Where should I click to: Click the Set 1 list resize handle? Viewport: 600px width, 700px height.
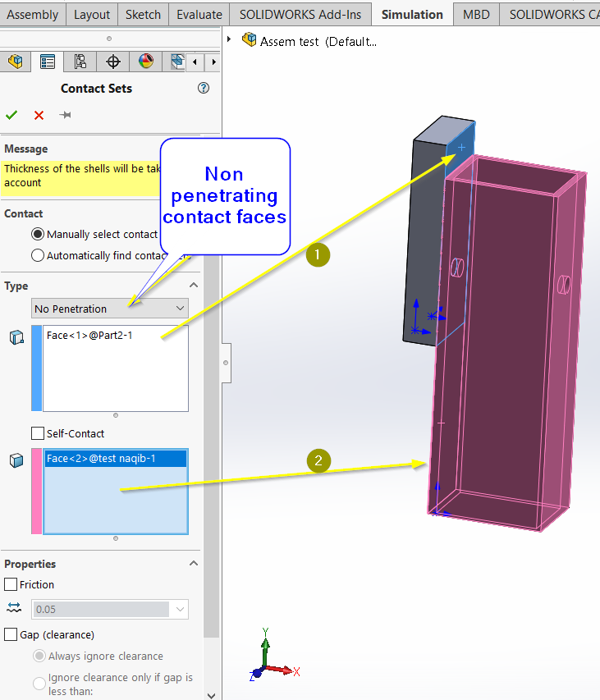pos(116,415)
